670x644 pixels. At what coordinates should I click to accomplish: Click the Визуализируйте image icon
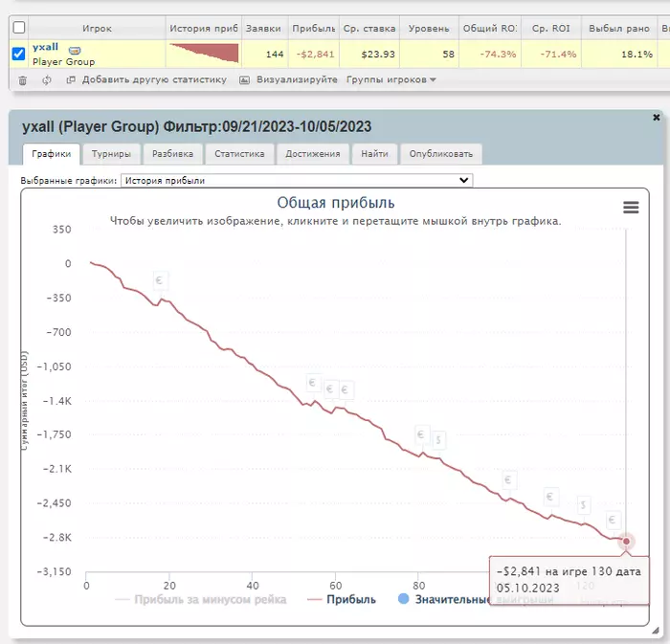click(x=244, y=79)
